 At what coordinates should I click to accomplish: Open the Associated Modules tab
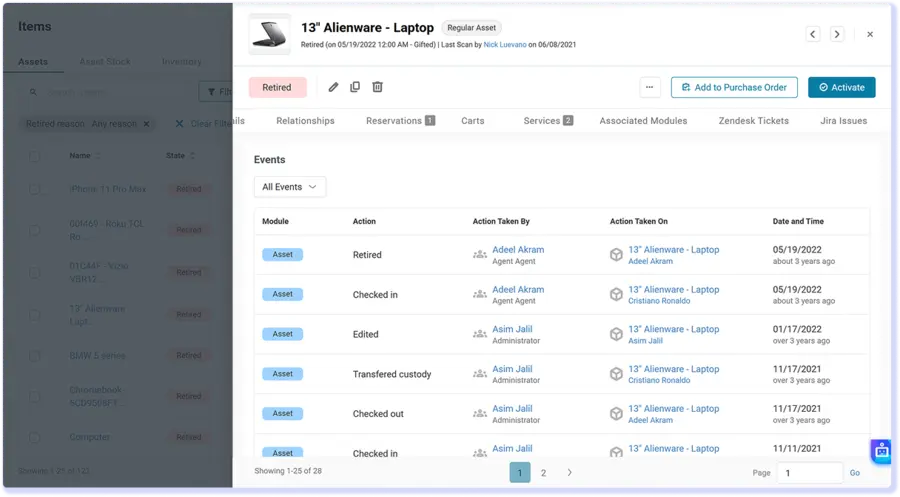coord(643,121)
